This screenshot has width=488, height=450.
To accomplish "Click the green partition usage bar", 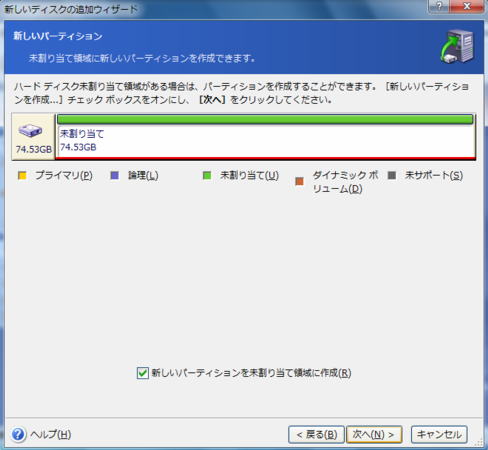I will click(265, 119).
